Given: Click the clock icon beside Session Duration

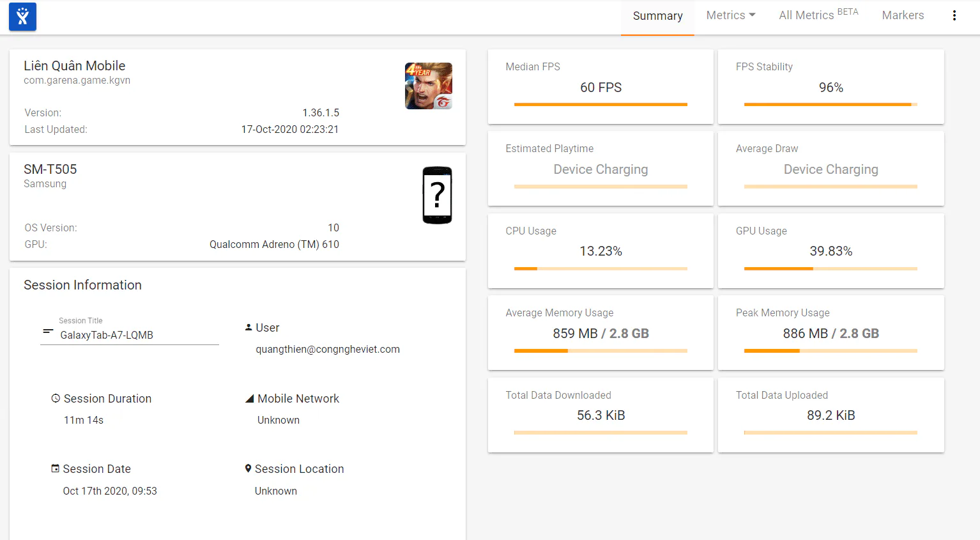Looking at the screenshot, I should (56, 398).
